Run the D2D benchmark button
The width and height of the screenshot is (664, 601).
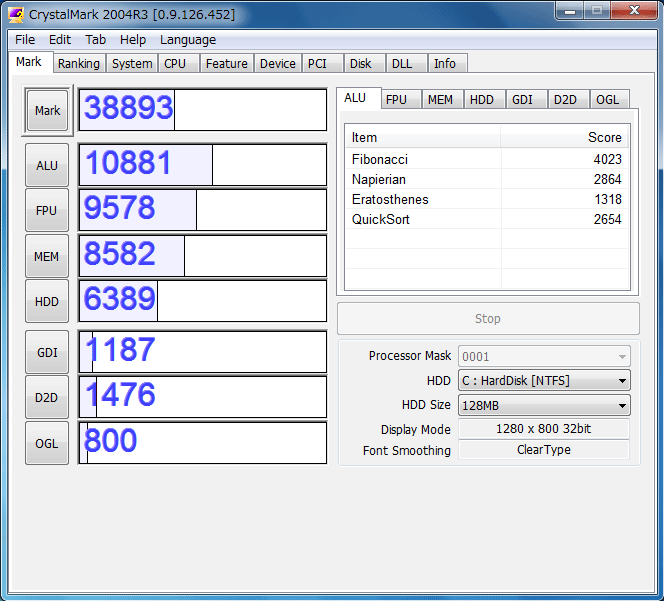pos(47,397)
